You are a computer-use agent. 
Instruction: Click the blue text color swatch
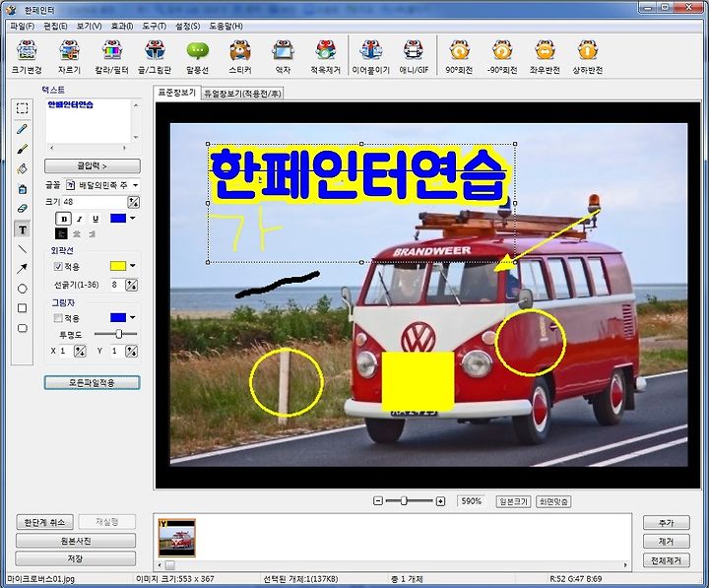118,219
